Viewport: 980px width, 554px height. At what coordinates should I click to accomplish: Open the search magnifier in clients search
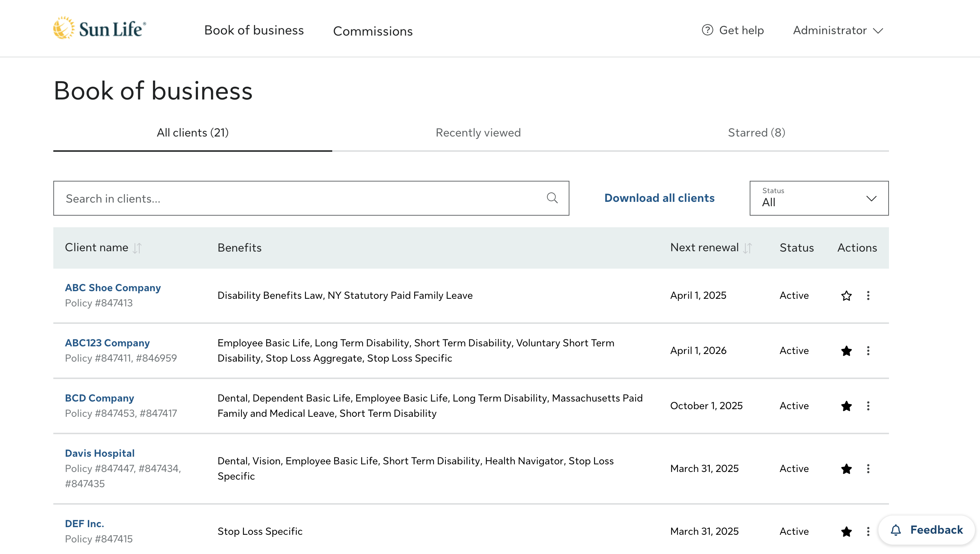tap(552, 198)
